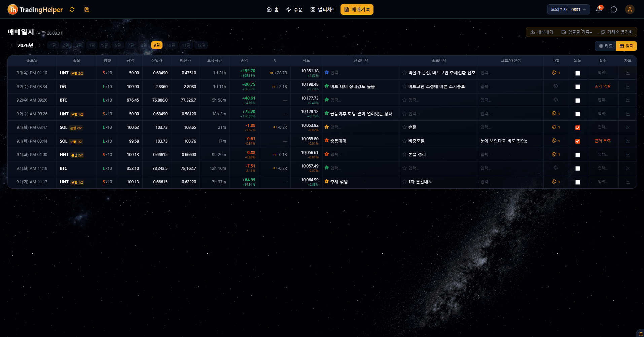Image resolution: width=644 pixels, height=337 pixels.
Task: Click the bug icon at bottom-right corner
Action: click(x=641, y=334)
